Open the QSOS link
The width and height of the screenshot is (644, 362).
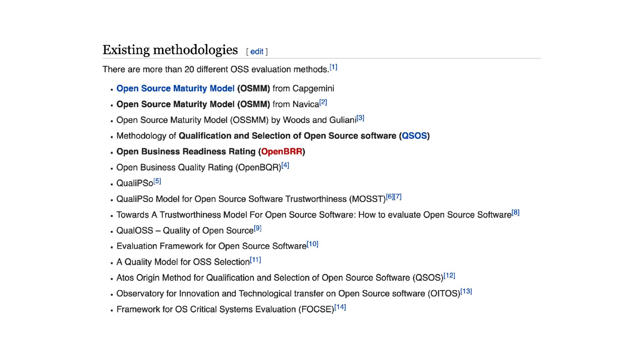(414, 136)
